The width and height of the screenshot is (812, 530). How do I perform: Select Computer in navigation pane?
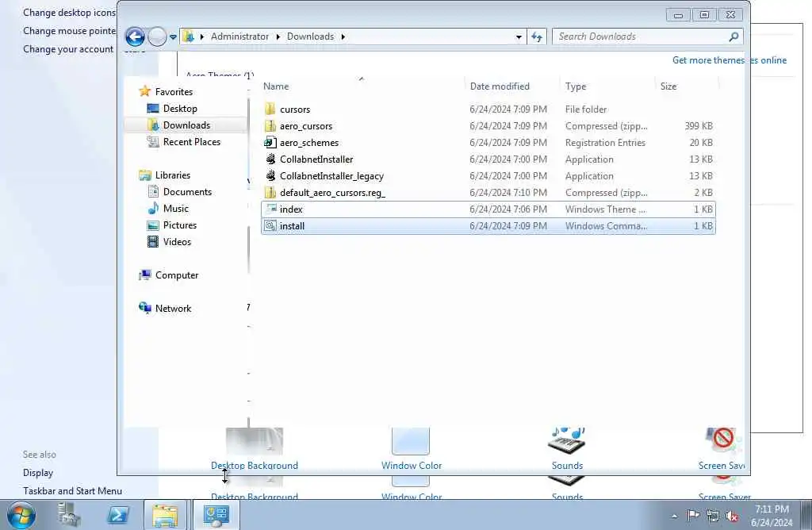point(177,275)
